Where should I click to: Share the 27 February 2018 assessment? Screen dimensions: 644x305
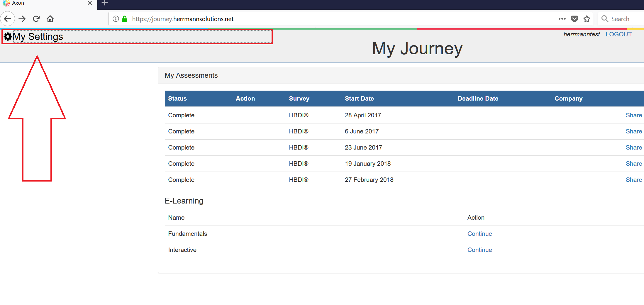pos(633,180)
